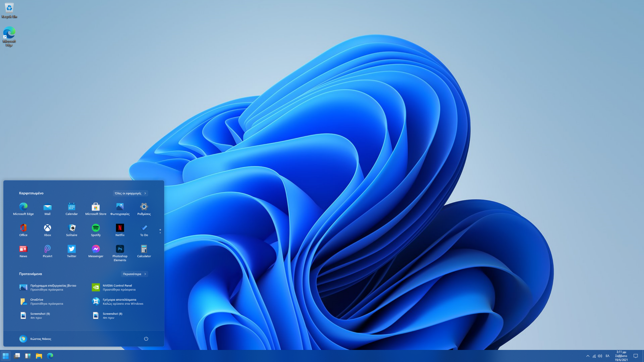This screenshot has height=362, width=644.
Task: Launch Photoshop Elements app
Action: coord(120,249)
